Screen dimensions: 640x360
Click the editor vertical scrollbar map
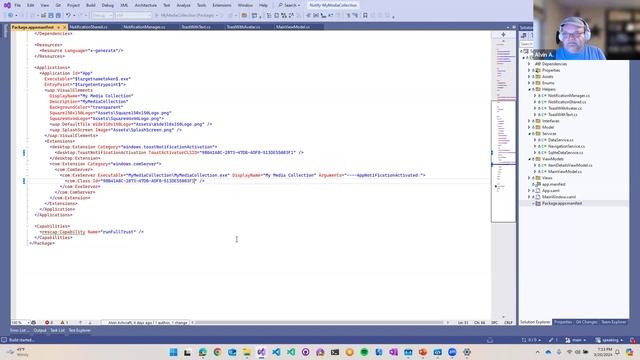coord(503,176)
